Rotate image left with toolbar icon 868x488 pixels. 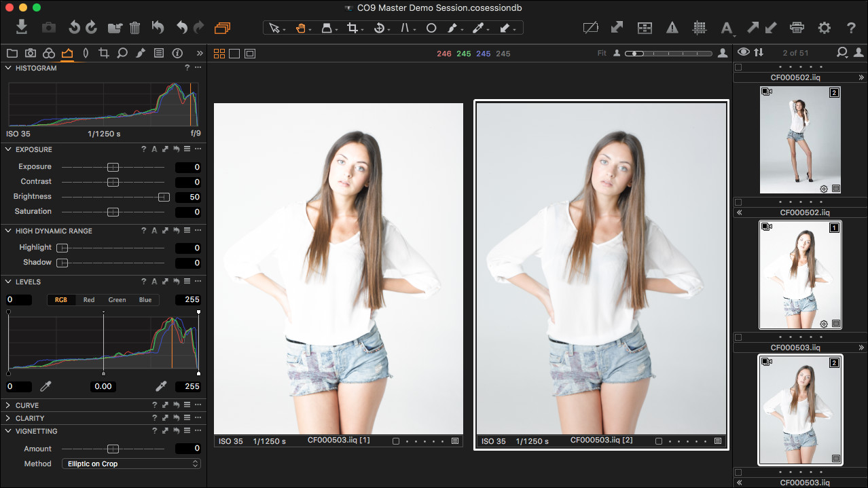pyautogui.click(x=74, y=28)
